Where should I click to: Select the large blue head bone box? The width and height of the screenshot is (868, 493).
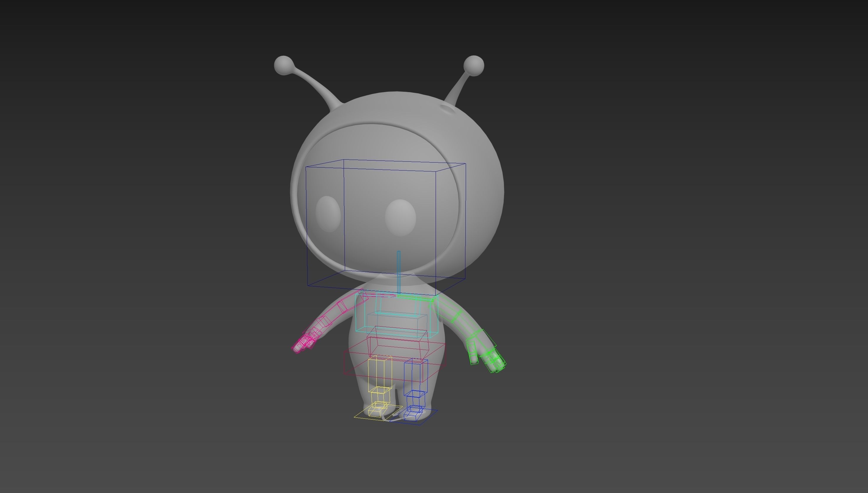click(x=386, y=227)
